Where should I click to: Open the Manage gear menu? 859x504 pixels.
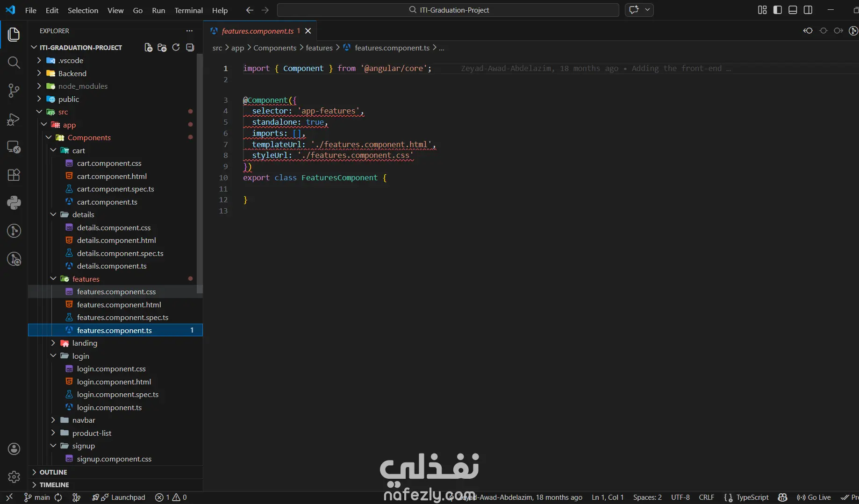click(14, 477)
